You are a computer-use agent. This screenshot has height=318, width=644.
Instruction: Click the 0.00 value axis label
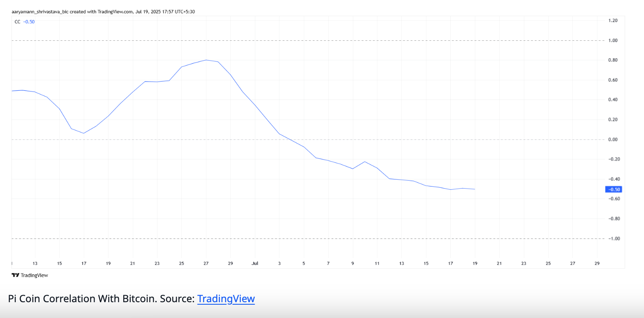613,139
